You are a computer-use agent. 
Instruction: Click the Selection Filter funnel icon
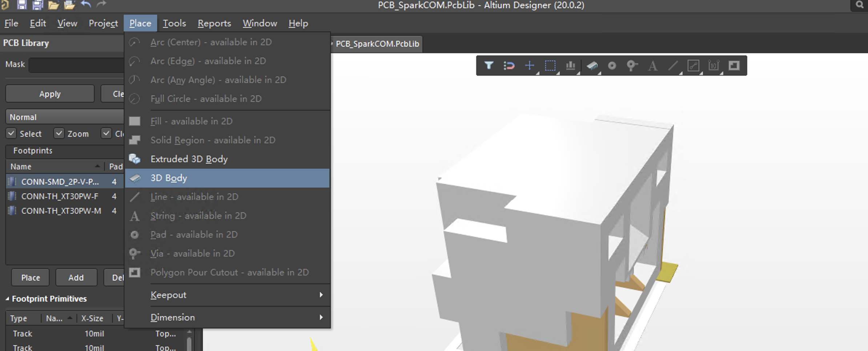(489, 65)
